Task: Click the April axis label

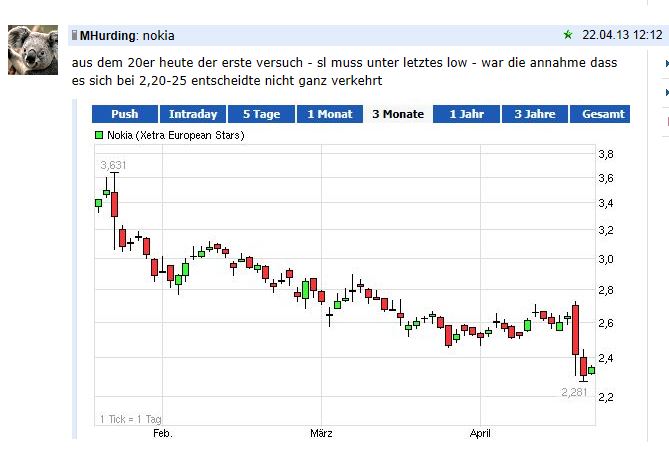Action: click(480, 433)
